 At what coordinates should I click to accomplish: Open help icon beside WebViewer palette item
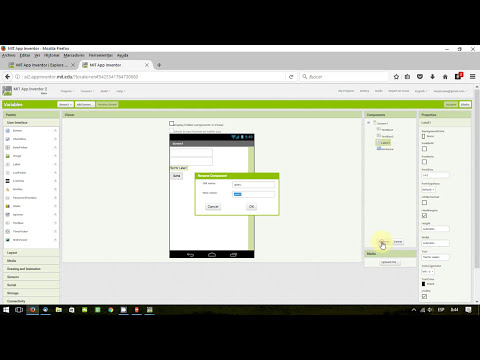coord(55,240)
